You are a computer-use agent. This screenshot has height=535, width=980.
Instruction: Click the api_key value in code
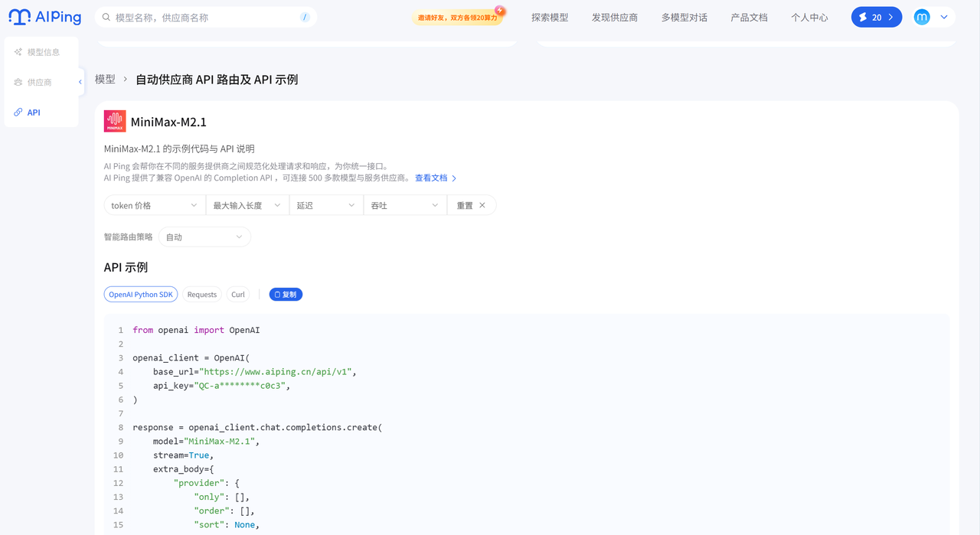242,386
